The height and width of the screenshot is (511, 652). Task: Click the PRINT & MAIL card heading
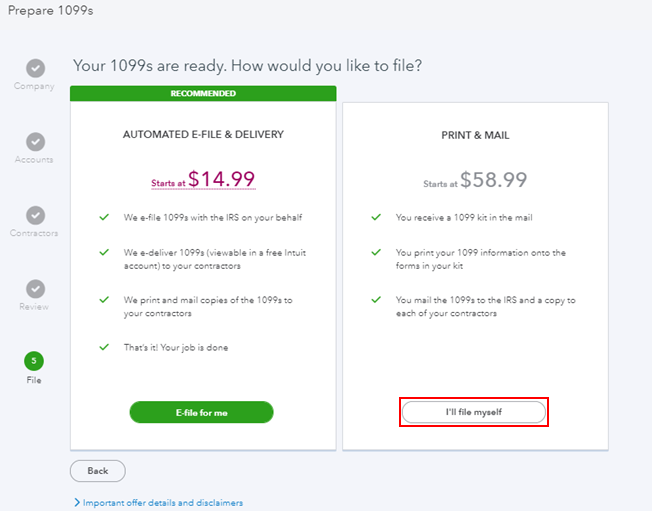(x=475, y=135)
